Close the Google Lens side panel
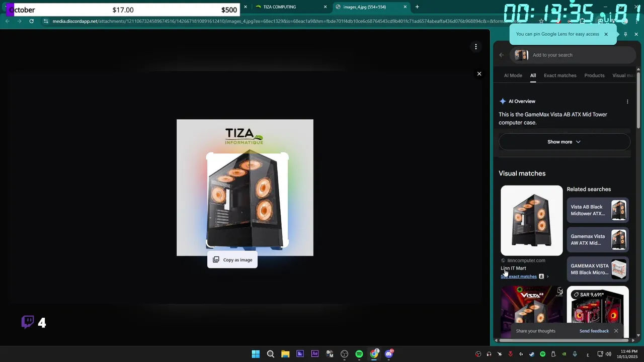 pyautogui.click(x=636, y=34)
